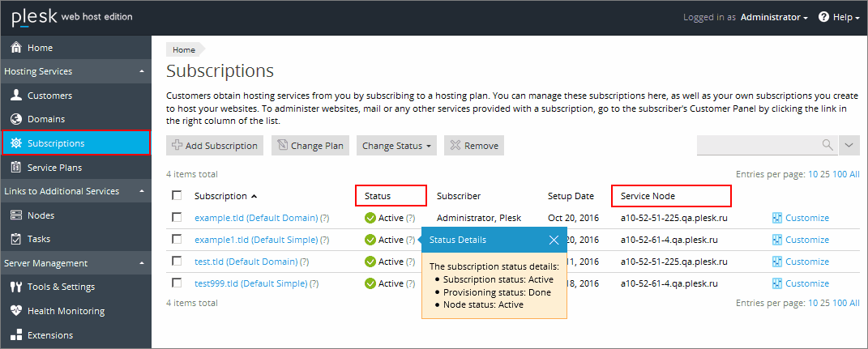Select the test.tld row checkbox
868x349 pixels.
click(177, 262)
